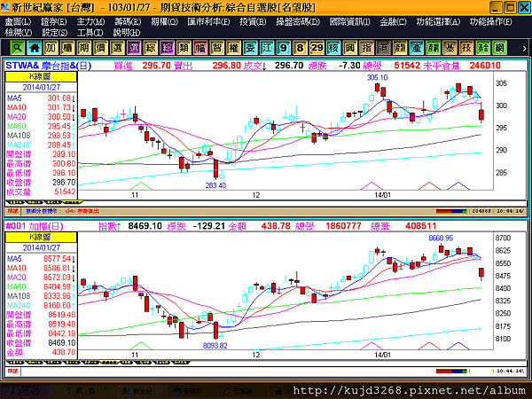The height and width of the screenshot is (399, 532).
Task: Open the 權 warrants toolbar icon
Action: point(233,48)
